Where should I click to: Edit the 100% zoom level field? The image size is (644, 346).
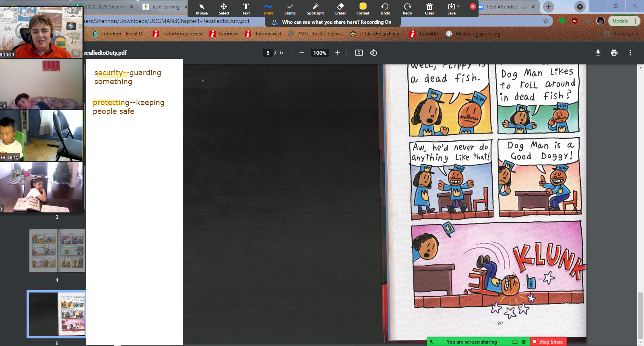tap(320, 53)
